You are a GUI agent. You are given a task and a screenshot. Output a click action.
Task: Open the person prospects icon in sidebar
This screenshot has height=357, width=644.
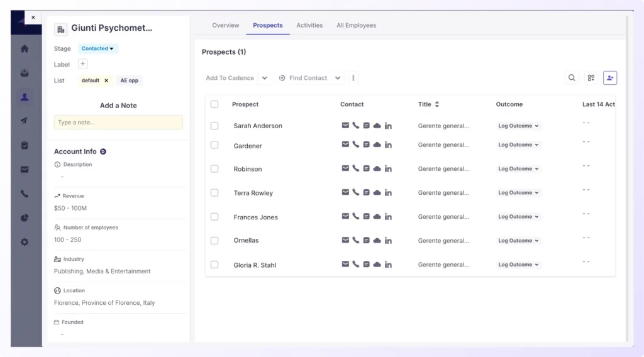pyautogui.click(x=25, y=97)
